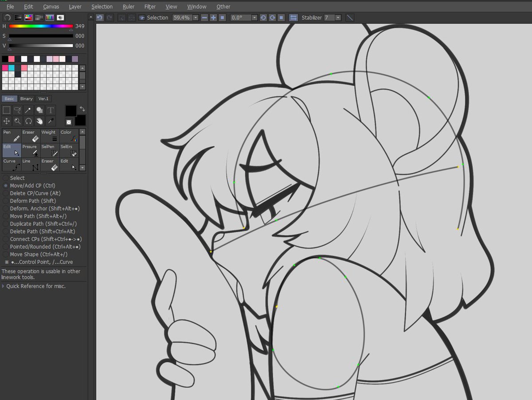Screen dimensions: 532x400
Task: Click tool tray scroll-down arrow
Action: pos(82,168)
